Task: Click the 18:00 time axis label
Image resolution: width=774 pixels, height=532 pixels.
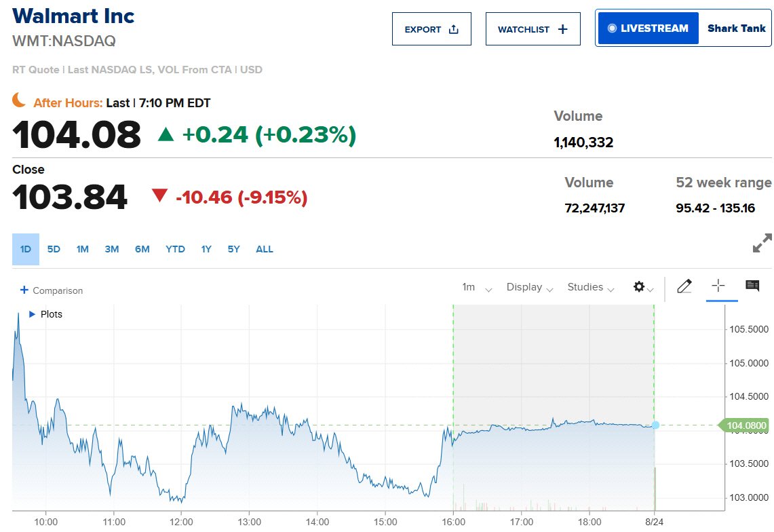Action: (589, 522)
